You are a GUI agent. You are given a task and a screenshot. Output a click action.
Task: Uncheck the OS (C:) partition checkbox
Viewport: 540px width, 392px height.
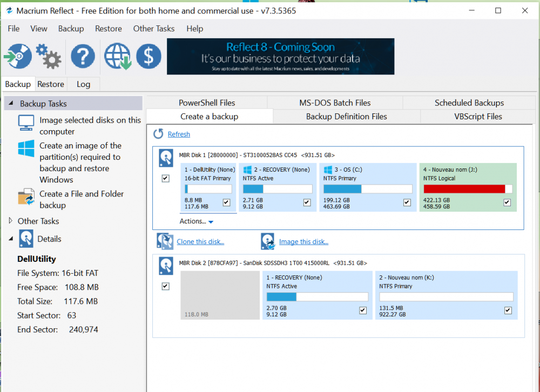(407, 202)
